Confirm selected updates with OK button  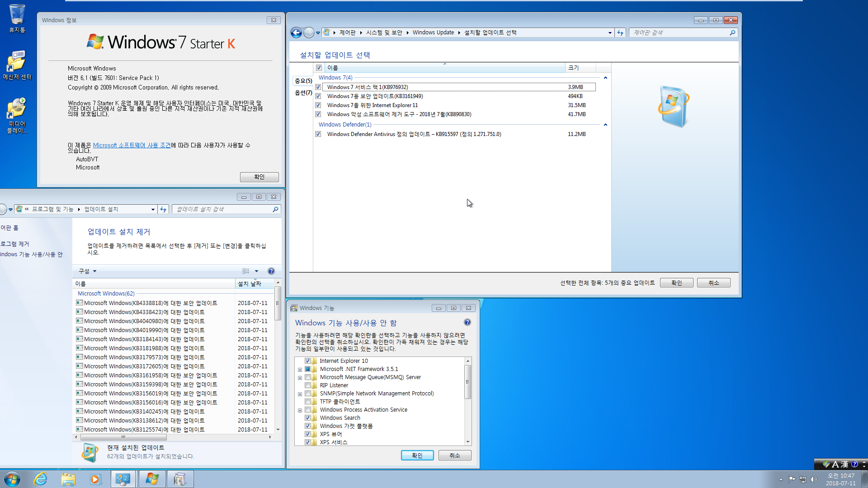(x=677, y=283)
